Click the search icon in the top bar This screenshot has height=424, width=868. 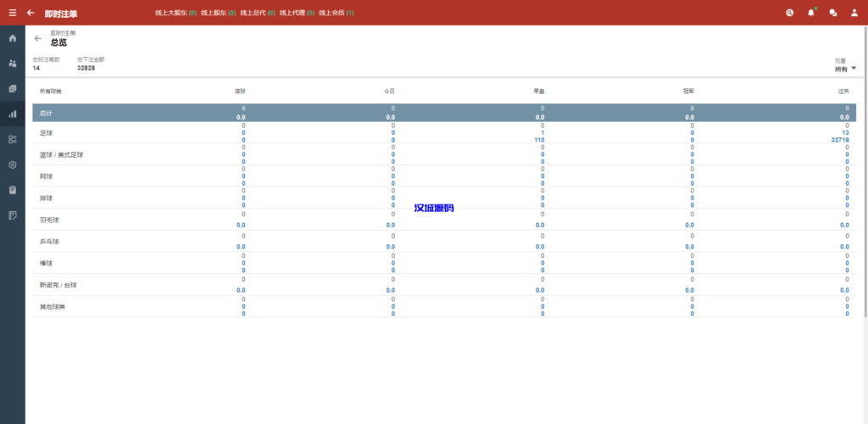(789, 13)
